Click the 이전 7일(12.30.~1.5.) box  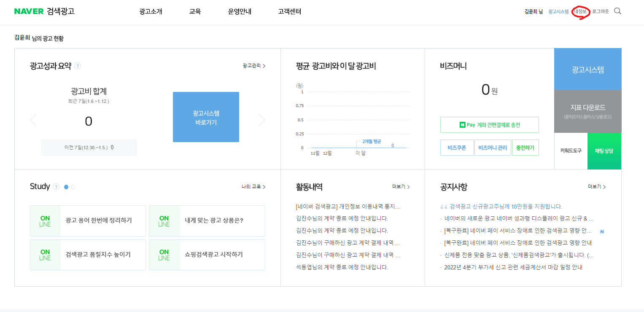point(89,148)
